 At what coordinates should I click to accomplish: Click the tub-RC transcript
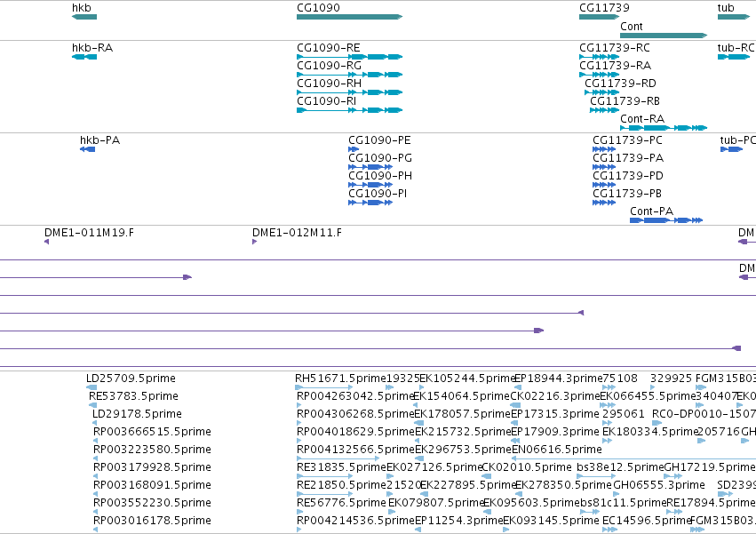coord(733,57)
